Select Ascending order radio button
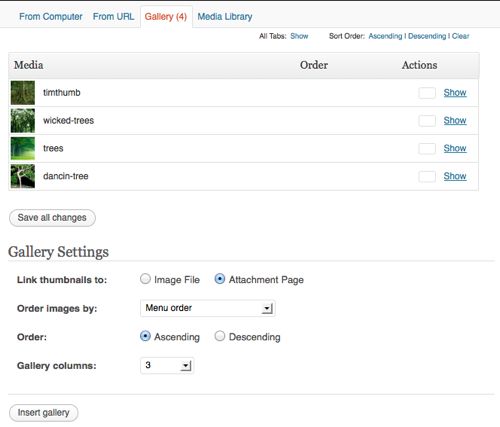Viewport: 500px width, 427px height. [145, 336]
